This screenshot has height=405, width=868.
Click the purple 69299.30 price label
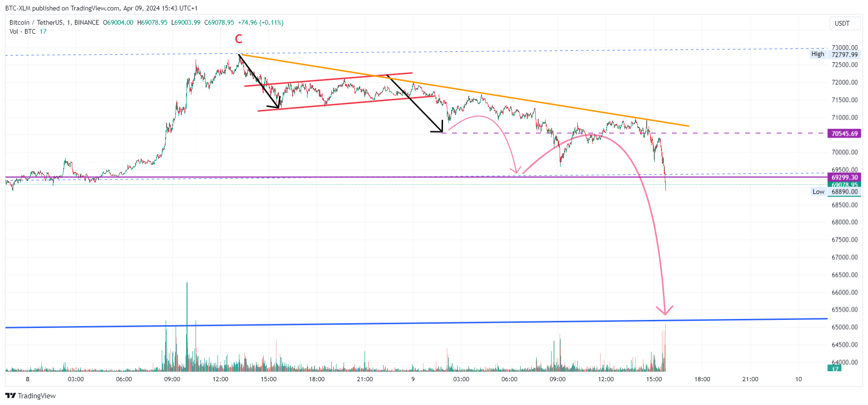click(844, 177)
